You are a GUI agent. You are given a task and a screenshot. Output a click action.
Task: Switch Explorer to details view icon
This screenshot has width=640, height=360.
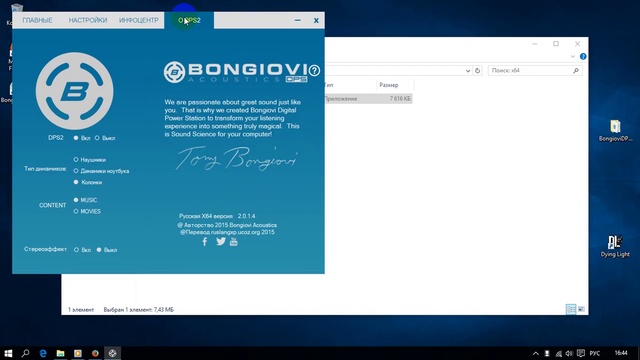[571, 309]
